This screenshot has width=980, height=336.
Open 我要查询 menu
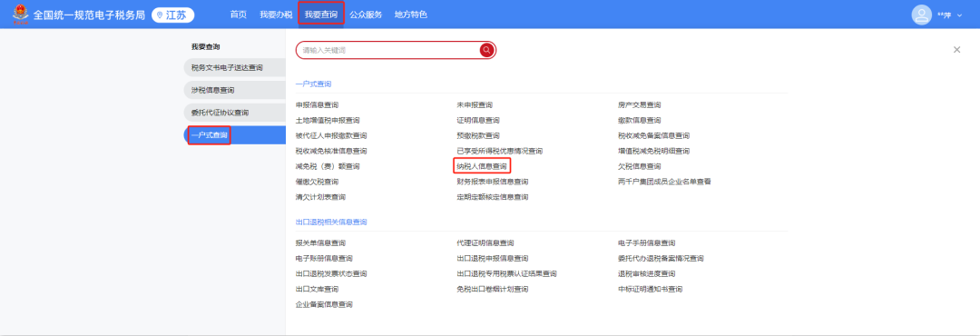tap(321, 15)
